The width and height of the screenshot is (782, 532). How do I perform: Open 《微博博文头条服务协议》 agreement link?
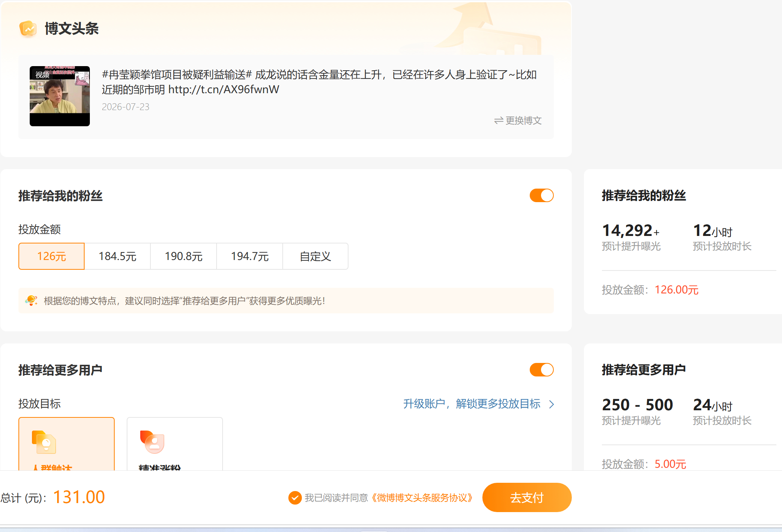coord(422,498)
